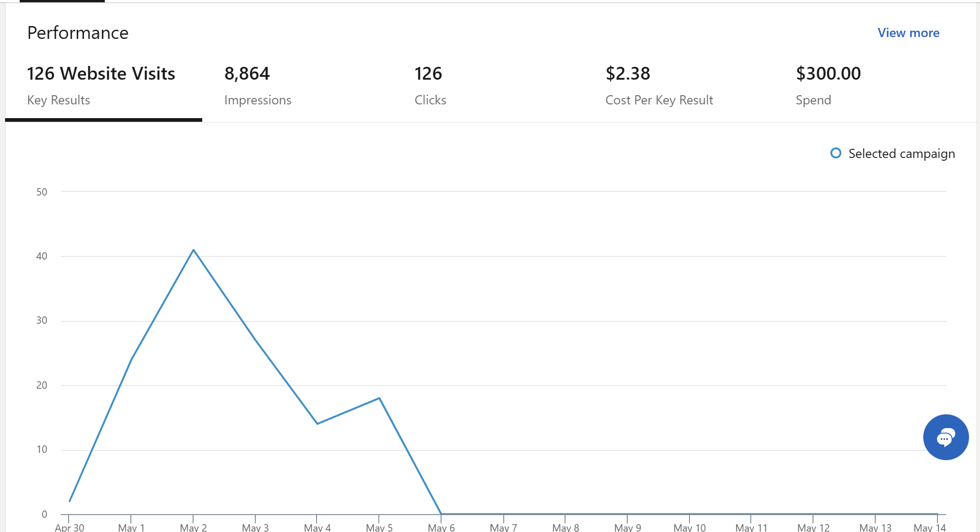Click the May 5 point on chart line
This screenshot has width=980, height=532.
[379, 398]
